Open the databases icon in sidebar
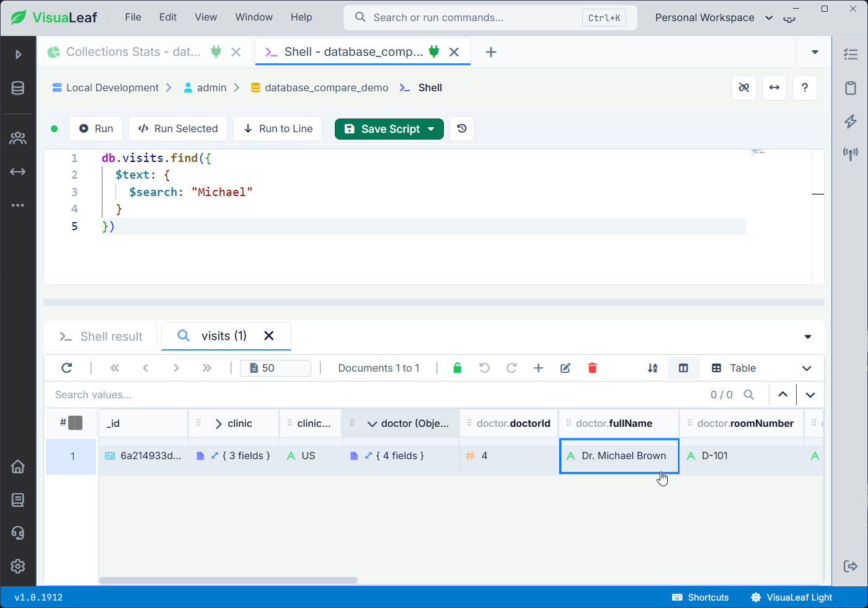The width and height of the screenshot is (868, 608). tap(18, 88)
